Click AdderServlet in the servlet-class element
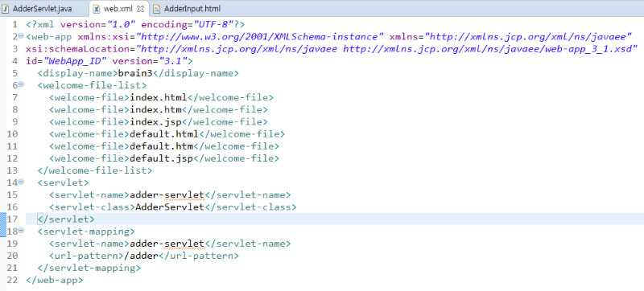 coord(170,207)
